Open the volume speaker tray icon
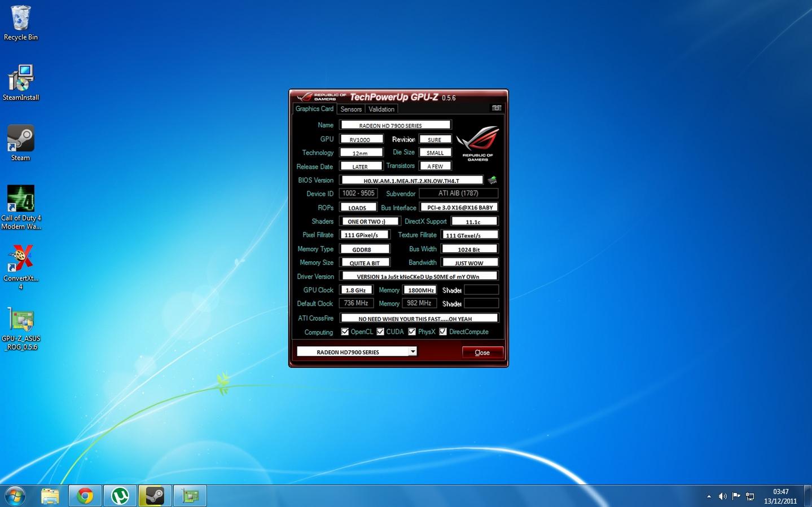 722,496
